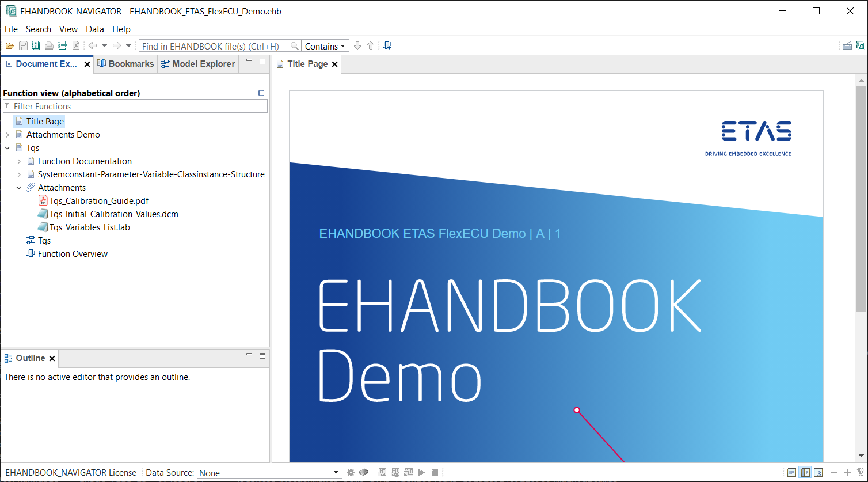Open the Data menu
Screen dimensions: 868x482
[94, 29]
